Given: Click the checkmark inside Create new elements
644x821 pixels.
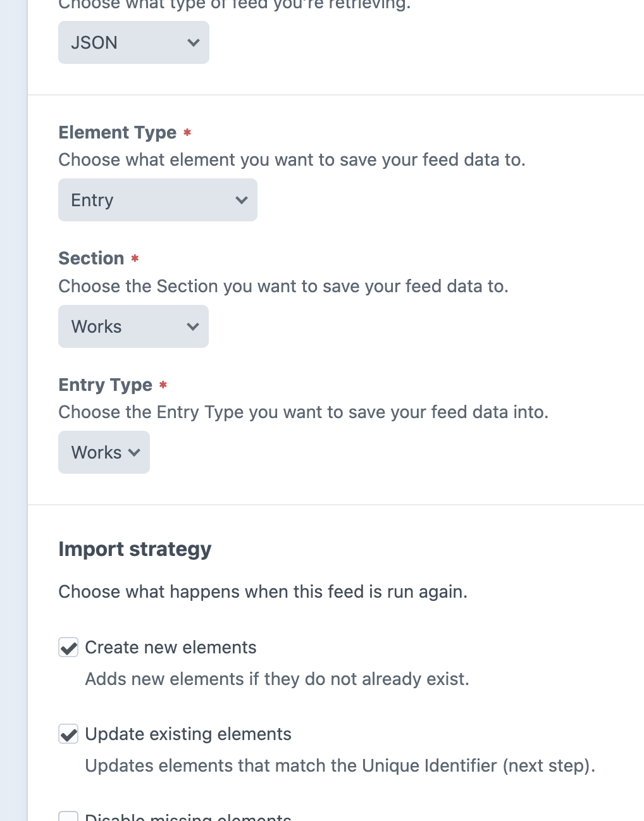Looking at the screenshot, I should [x=68, y=647].
